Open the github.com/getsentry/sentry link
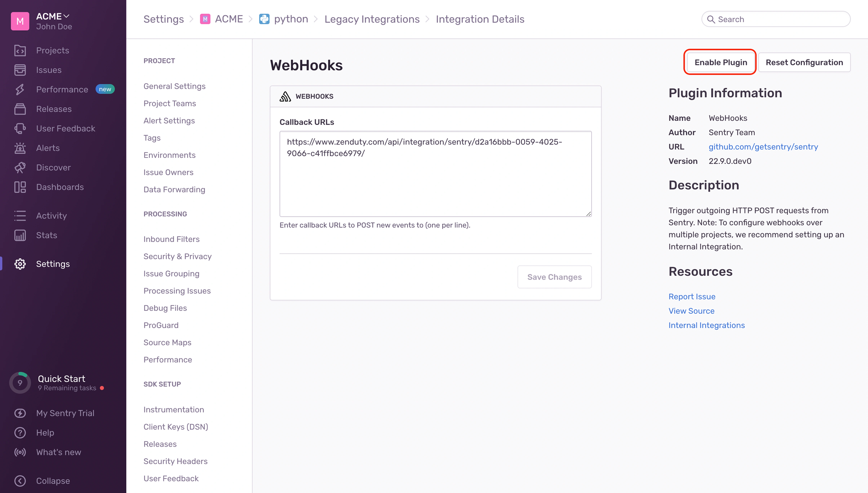 tap(763, 147)
